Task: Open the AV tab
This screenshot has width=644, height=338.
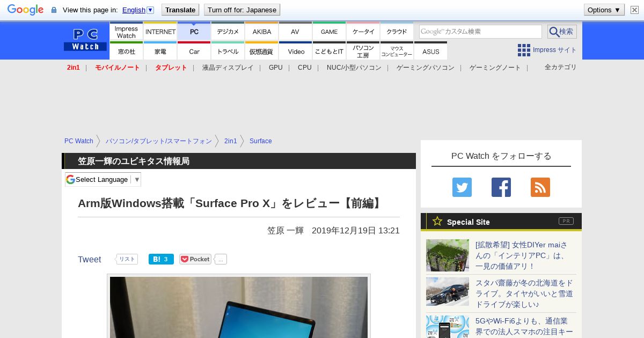Action: point(295,32)
